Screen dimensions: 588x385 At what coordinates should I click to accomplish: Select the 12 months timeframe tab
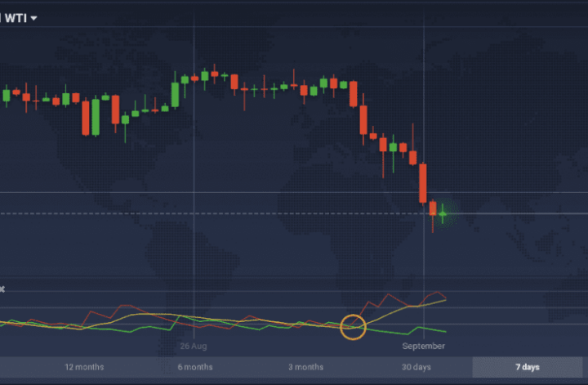(84, 367)
